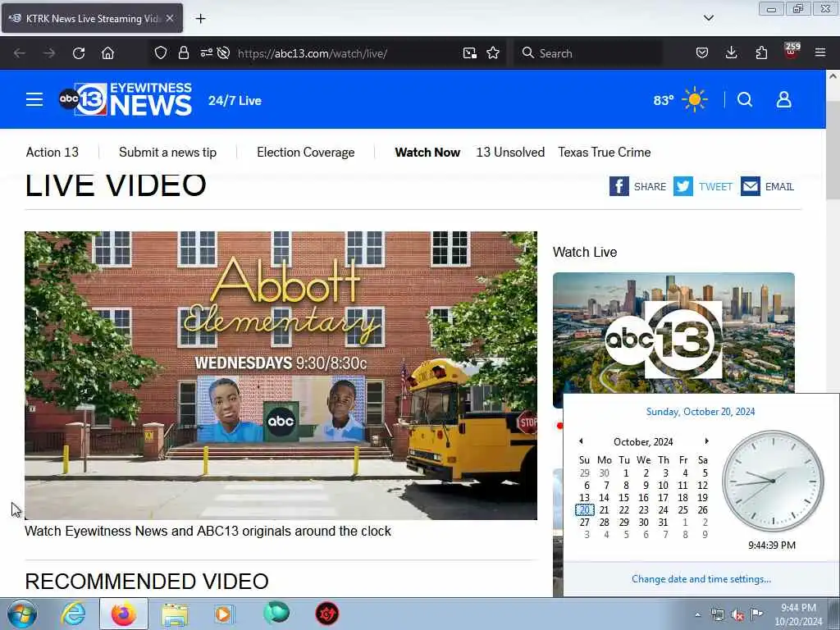Viewport: 840px width, 630px height.
Task: Select October 15 in calendar
Action: 624,498
